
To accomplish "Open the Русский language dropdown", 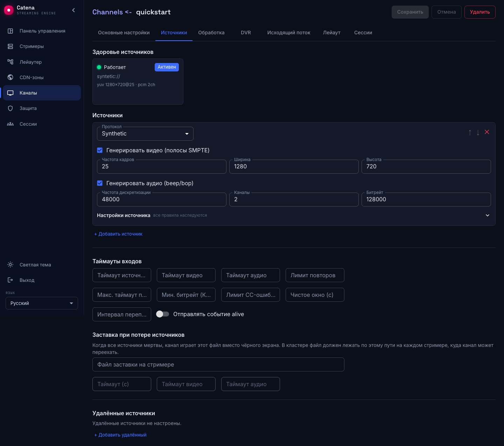I will pyautogui.click(x=42, y=303).
